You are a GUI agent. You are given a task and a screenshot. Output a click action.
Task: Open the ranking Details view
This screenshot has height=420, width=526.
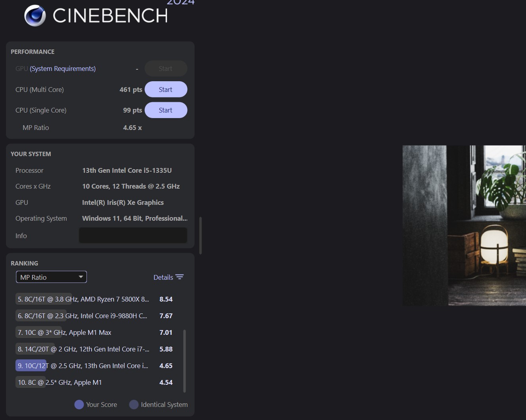(163, 277)
